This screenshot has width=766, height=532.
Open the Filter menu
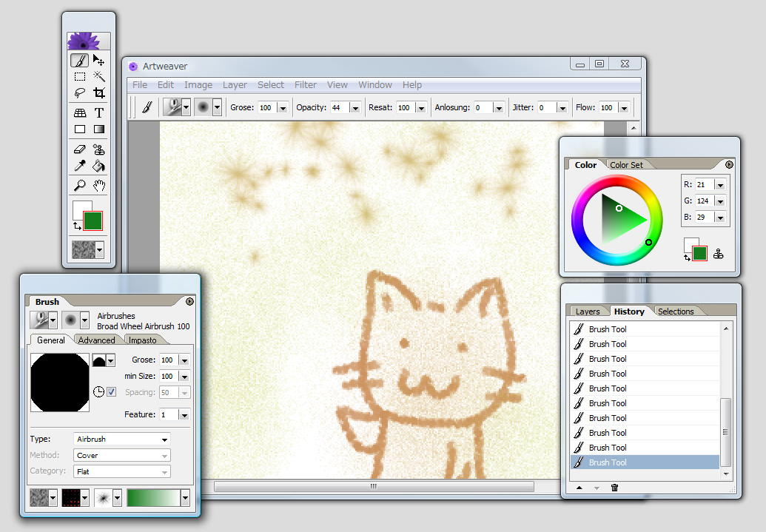[x=305, y=84]
